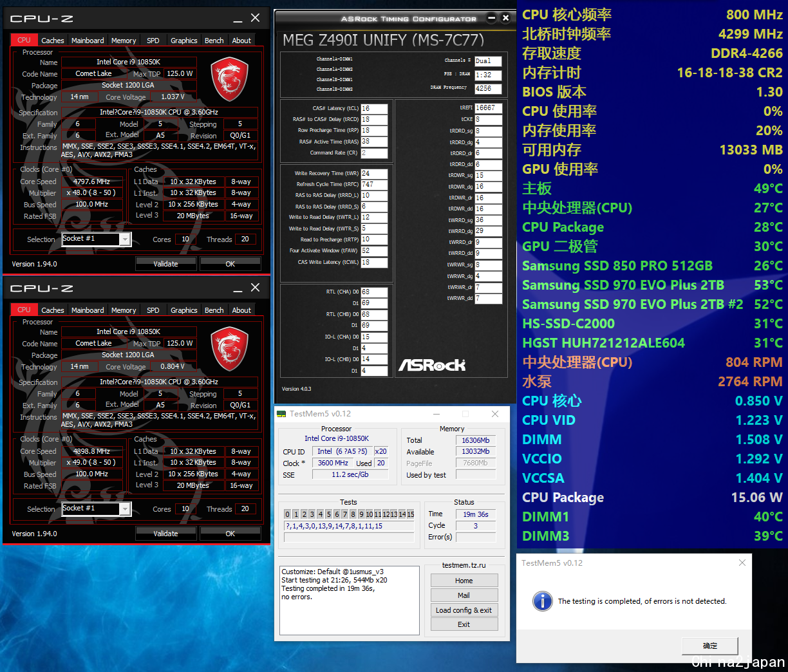Click OK in the upper CPU-Z window
The image size is (788, 672).
230,264
